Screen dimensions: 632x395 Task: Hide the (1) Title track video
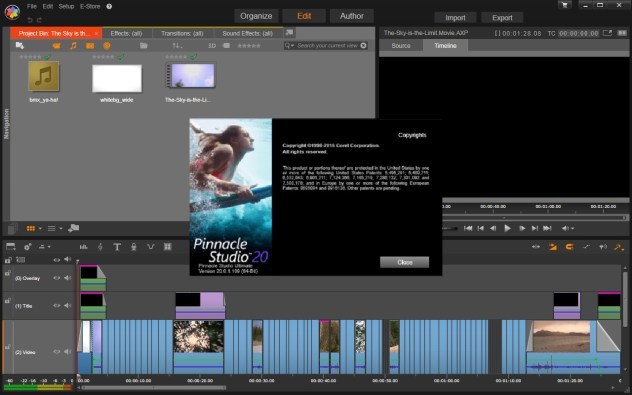coord(56,306)
